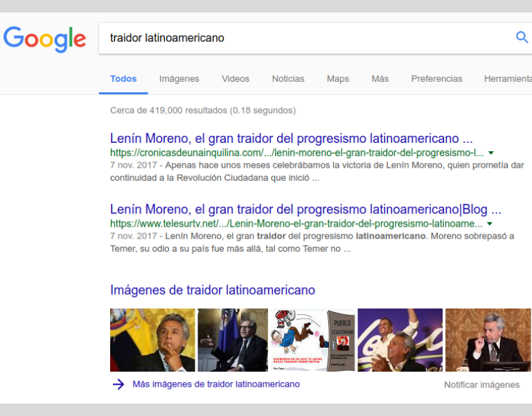Viewport: 532px width, 416px height.
Task: Open Imágenes de traidor latinoamericano heading link
Action: pos(213,291)
